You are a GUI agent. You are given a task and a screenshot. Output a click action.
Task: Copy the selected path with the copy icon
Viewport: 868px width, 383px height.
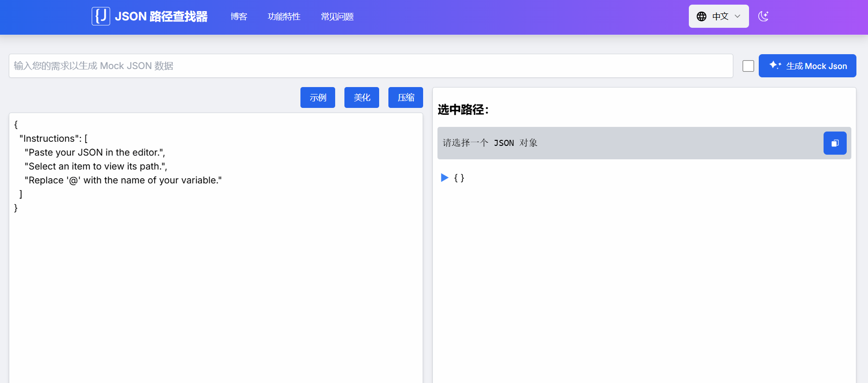point(835,143)
